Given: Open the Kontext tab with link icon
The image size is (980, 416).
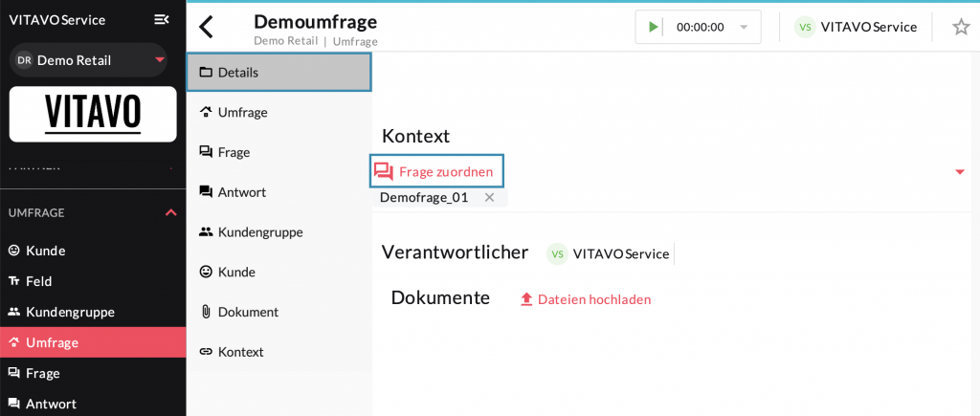Looking at the screenshot, I should [239, 352].
